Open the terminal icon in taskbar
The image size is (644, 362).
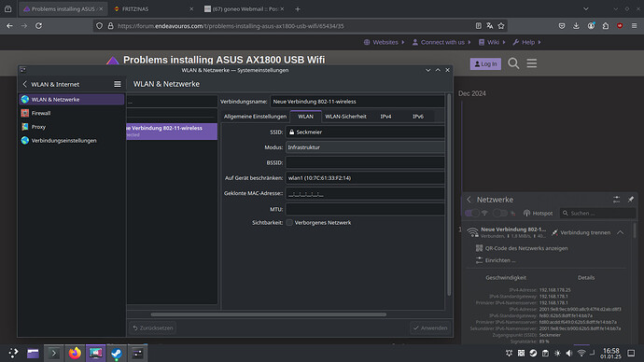click(x=54, y=353)
